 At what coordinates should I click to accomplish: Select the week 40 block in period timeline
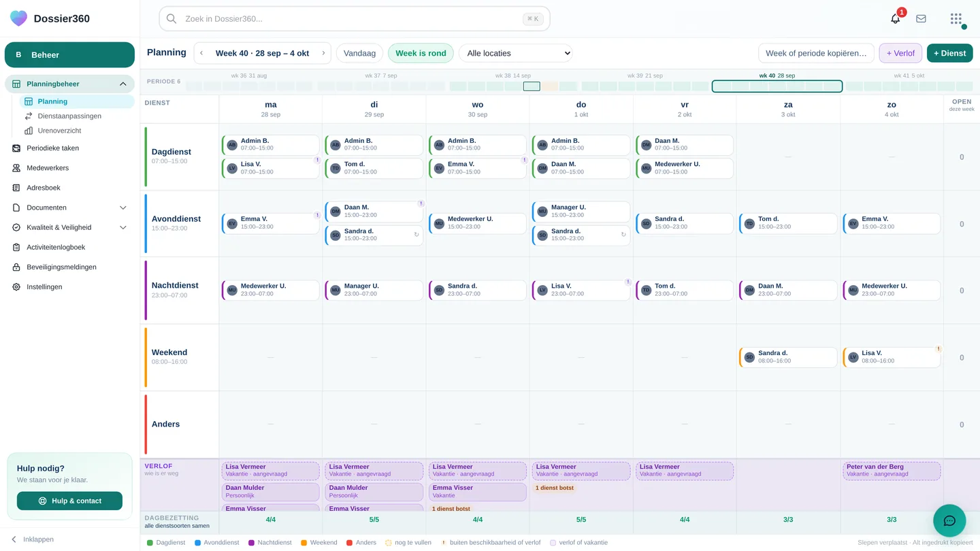point(777,86)
